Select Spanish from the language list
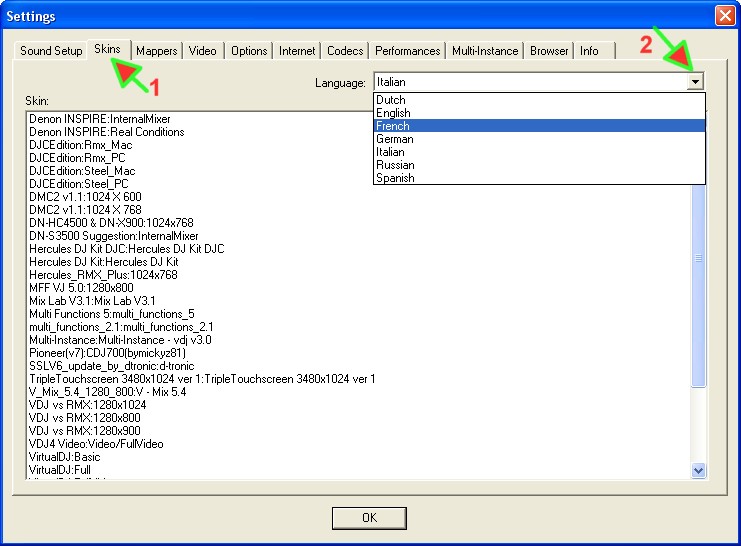Viewport: 741px width, 546px height. click(539, 178)
